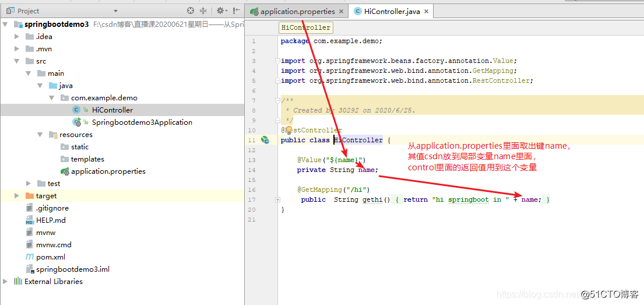Expand the test folder
The width and height of the screenshot is (644, 305).
point(29,183)
